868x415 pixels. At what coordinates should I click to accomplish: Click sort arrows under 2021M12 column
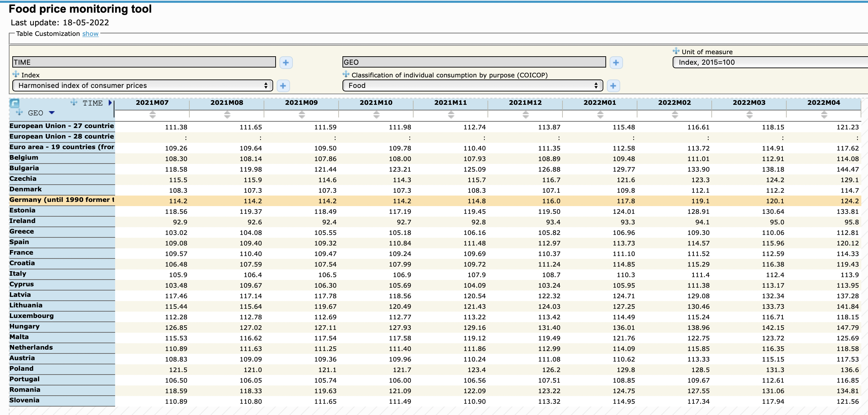pos(526,114)
